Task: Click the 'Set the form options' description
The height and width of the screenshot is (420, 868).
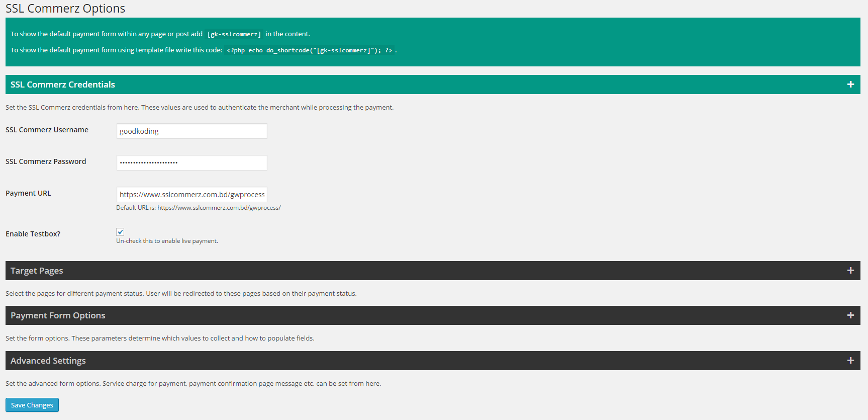Action: coord(160,338)
